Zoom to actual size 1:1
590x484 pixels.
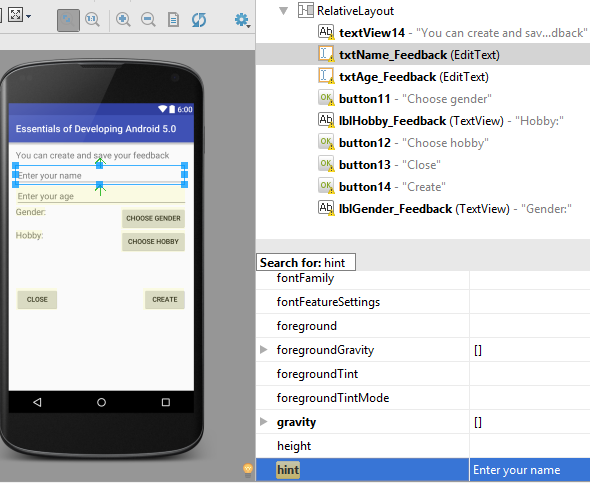pos(92,19)
